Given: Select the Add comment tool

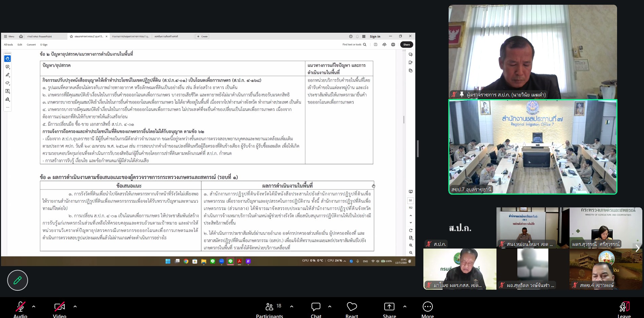Looking at the screenshot, I should click(x=7, y=67).
